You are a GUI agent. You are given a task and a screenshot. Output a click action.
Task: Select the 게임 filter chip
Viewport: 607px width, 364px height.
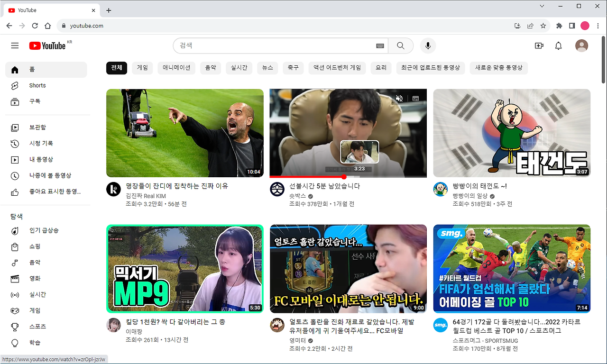point(142,68)
